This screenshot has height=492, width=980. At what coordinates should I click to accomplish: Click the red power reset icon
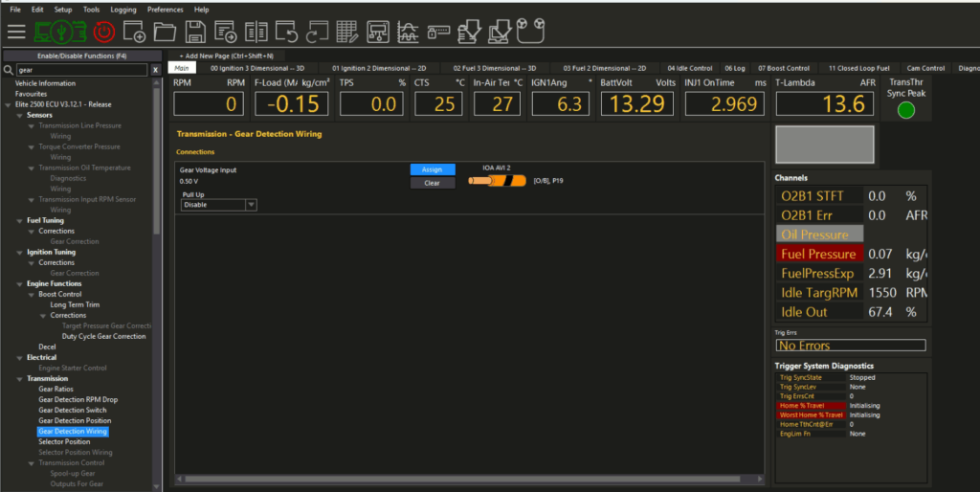pos(103,32)
